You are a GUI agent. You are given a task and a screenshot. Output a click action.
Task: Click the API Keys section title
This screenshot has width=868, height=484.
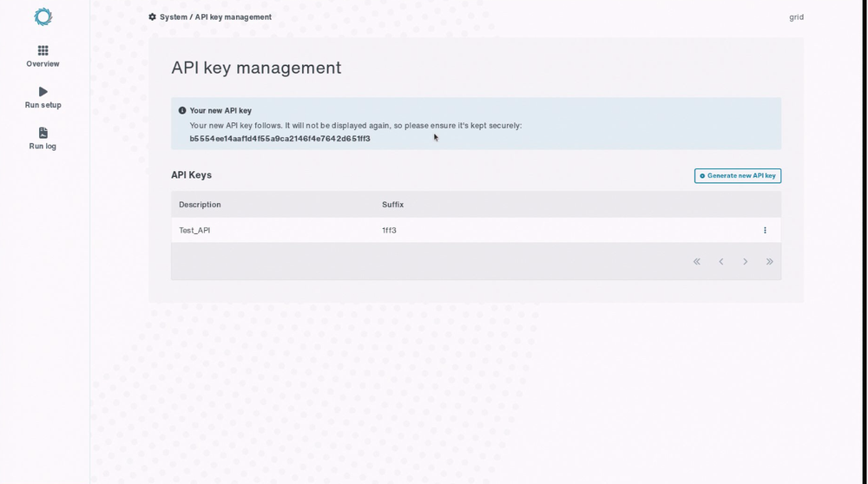pos(191,175)
